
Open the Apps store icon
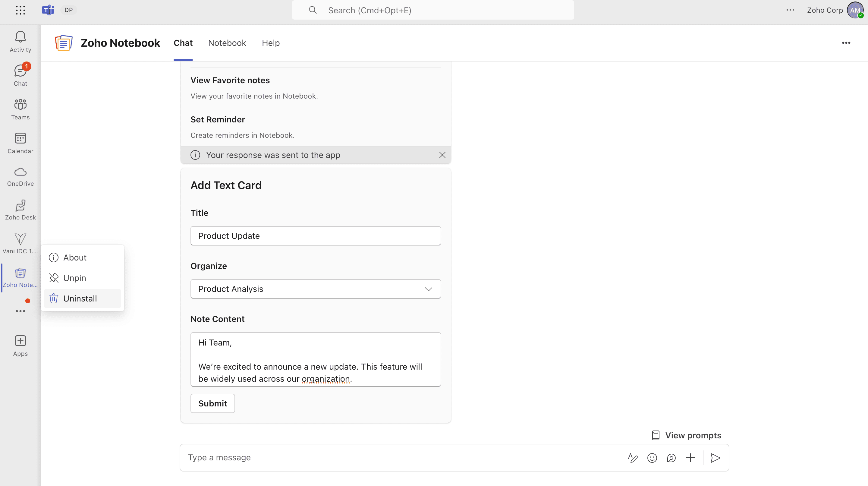20,341
